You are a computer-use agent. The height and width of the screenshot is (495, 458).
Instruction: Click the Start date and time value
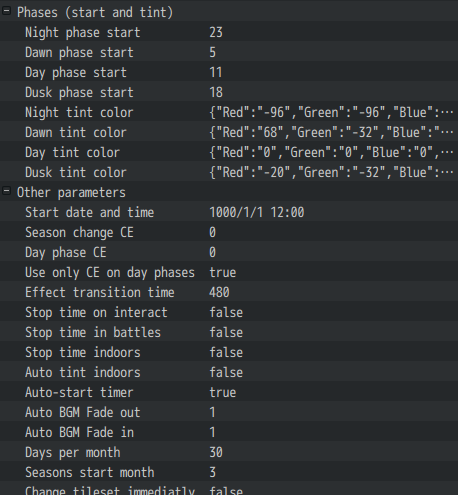click(257, 212)
